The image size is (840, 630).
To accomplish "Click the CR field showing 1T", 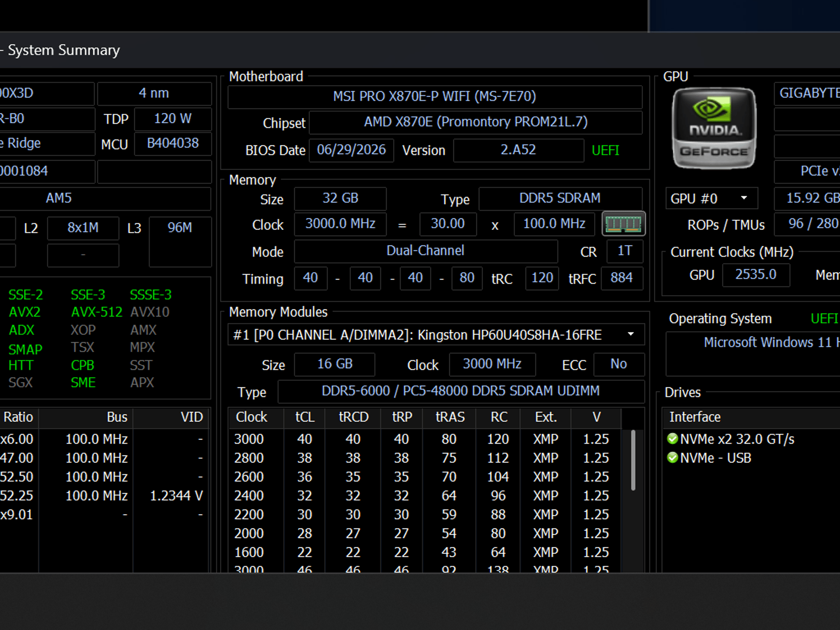I will tap(625, 251).
